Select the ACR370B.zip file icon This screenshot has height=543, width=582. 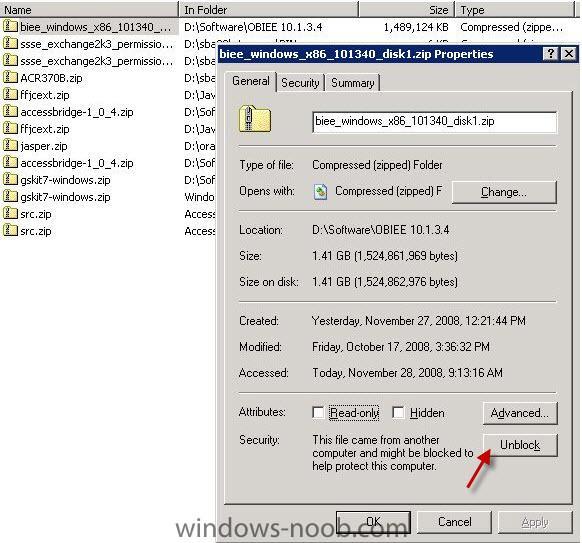point(10,78)
